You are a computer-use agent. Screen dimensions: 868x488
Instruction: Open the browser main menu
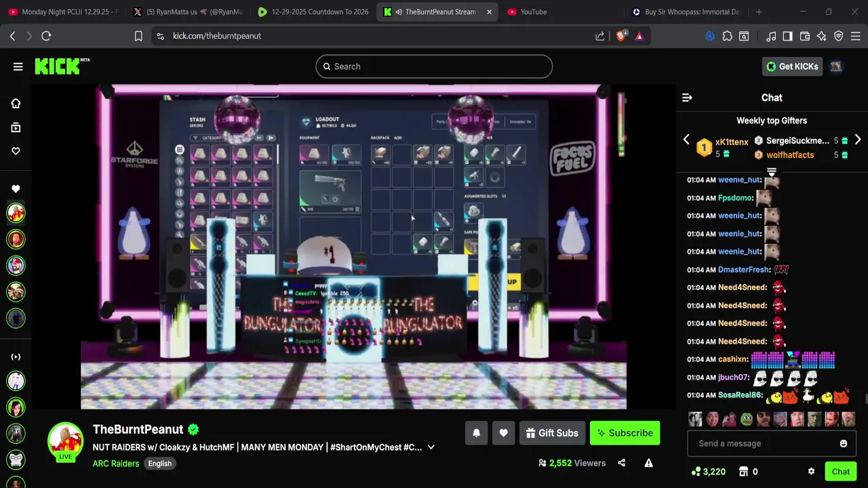856,36
